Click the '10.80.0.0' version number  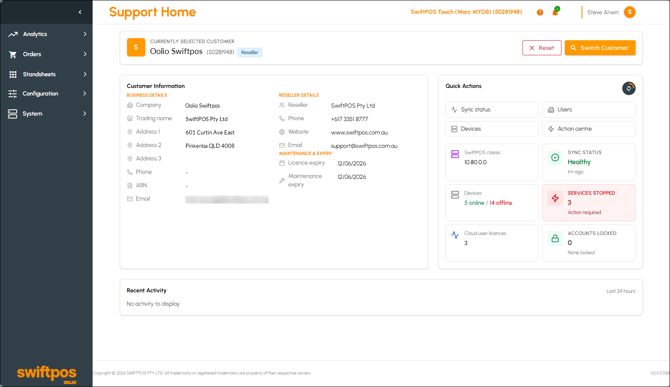476,162
